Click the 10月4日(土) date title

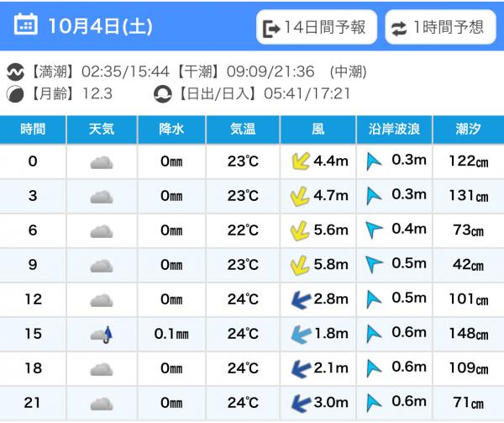click(100, 26)
